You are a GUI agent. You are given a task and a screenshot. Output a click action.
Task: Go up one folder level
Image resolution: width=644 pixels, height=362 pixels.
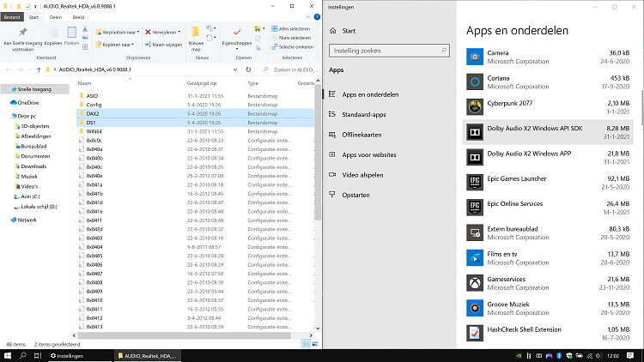(39, 69)
